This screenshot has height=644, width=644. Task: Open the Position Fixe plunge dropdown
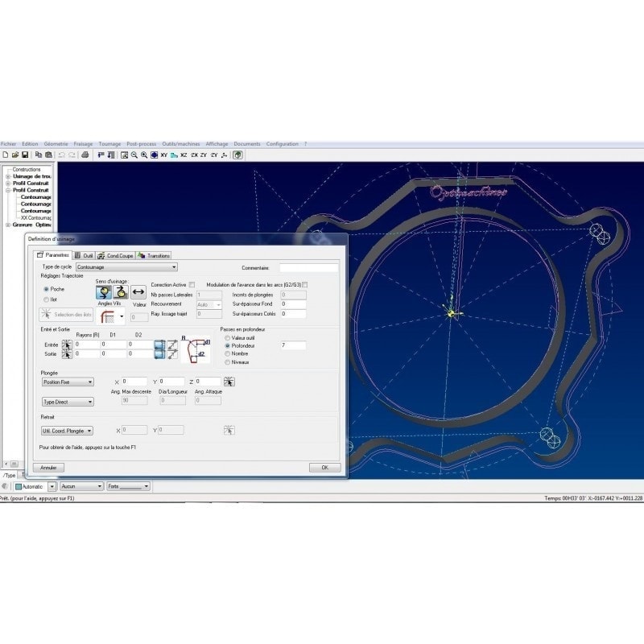click(68, 382)
